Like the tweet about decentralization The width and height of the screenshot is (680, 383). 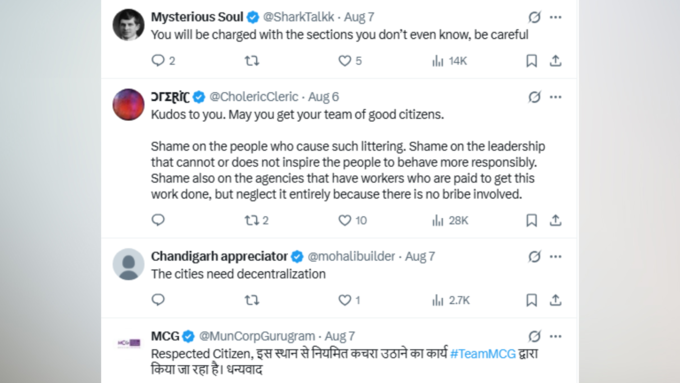(x=345, y=300)
